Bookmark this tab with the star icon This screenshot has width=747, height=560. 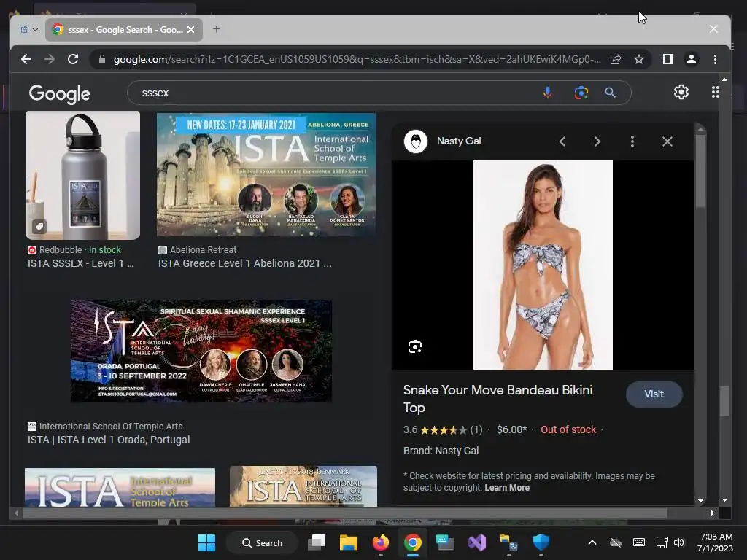pos(639,59)
